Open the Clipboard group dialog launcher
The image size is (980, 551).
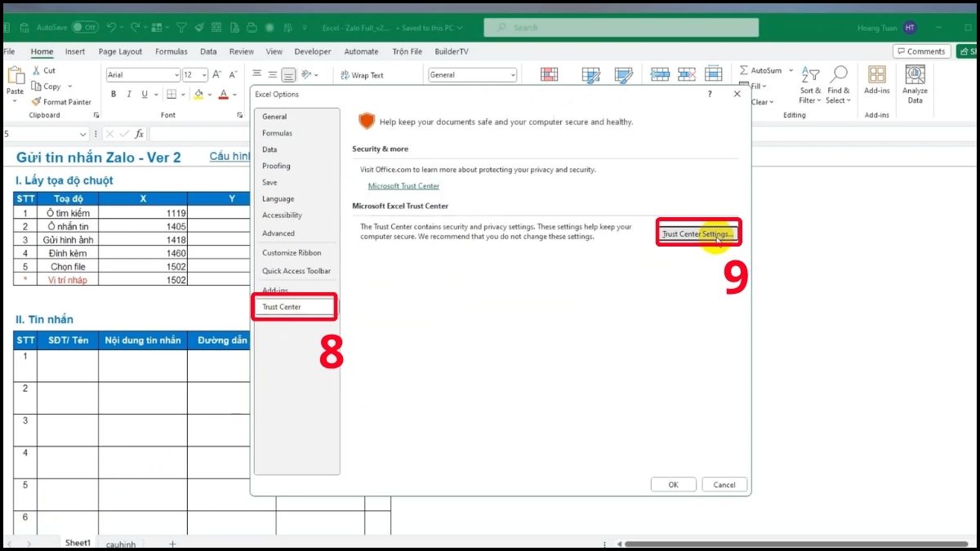pyautogui.click(x=96, y=115)
